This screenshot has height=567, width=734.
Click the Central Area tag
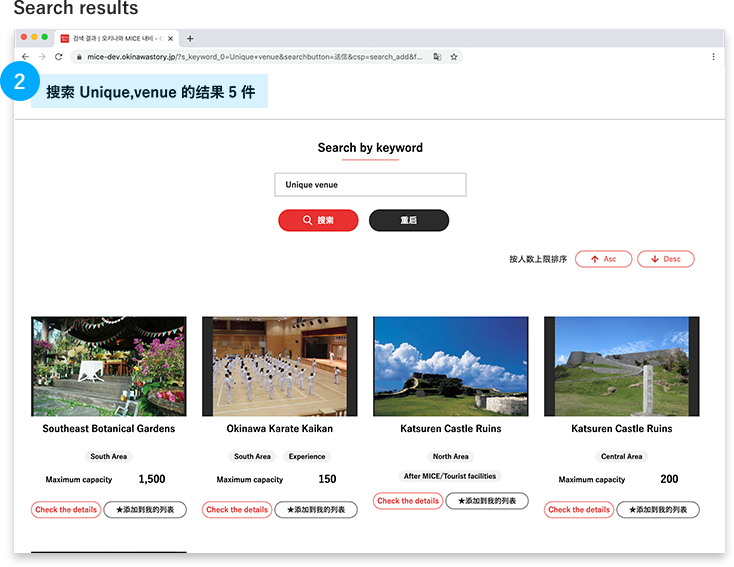tap(622, 457)
